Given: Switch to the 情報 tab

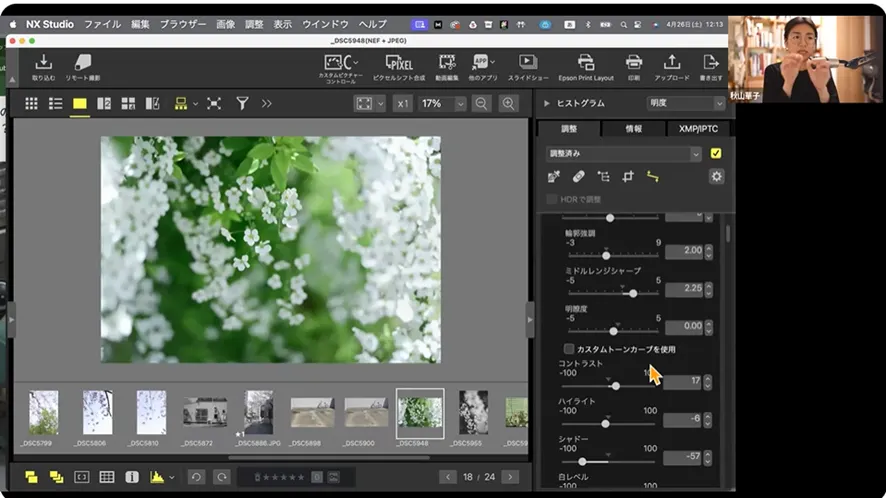Looking at the screenshot, I should 633,129.
